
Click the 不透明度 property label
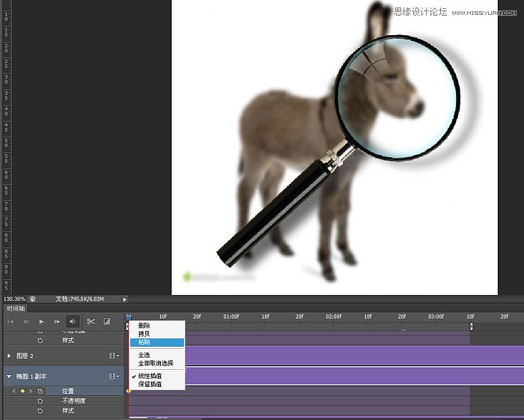click(74, 401)
